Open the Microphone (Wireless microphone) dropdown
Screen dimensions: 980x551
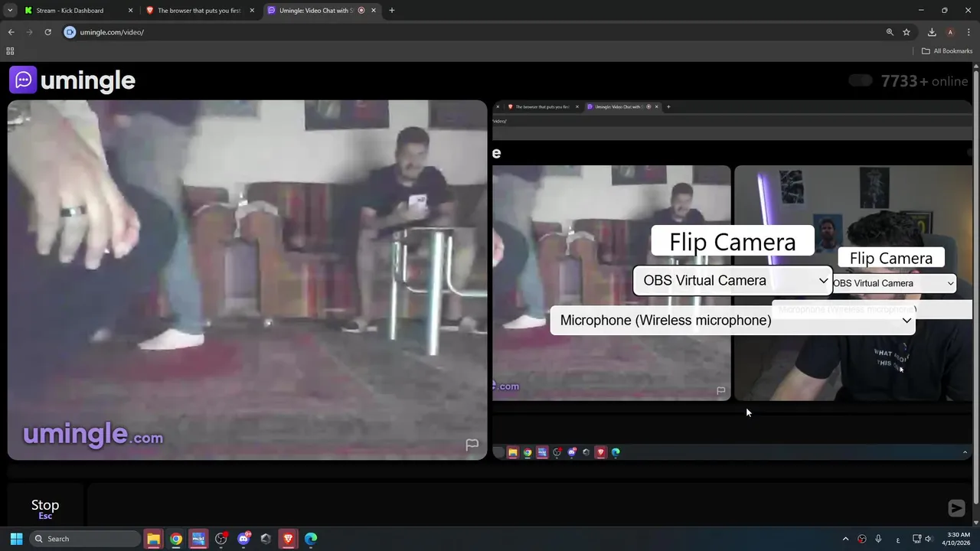(733, 320)
